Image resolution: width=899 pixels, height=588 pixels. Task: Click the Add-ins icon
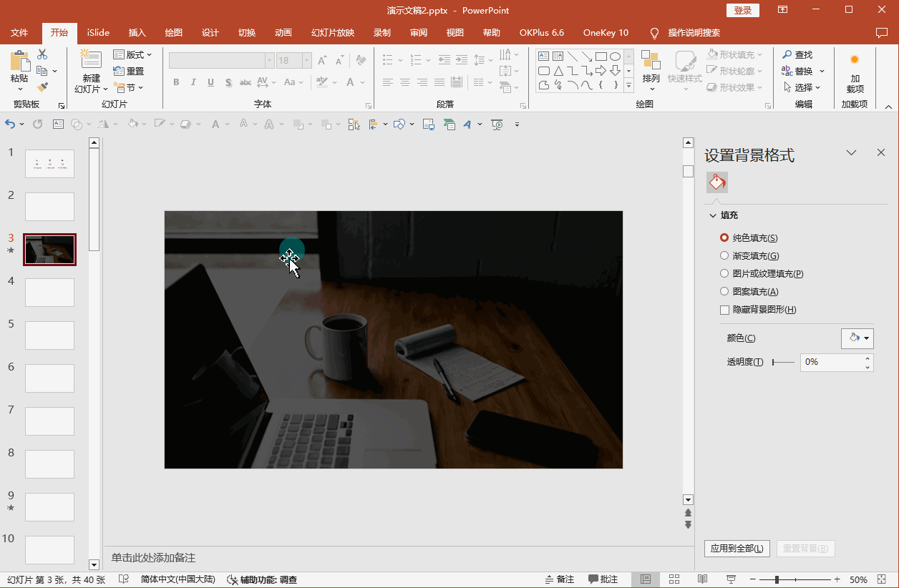click(x=855, y=60)
